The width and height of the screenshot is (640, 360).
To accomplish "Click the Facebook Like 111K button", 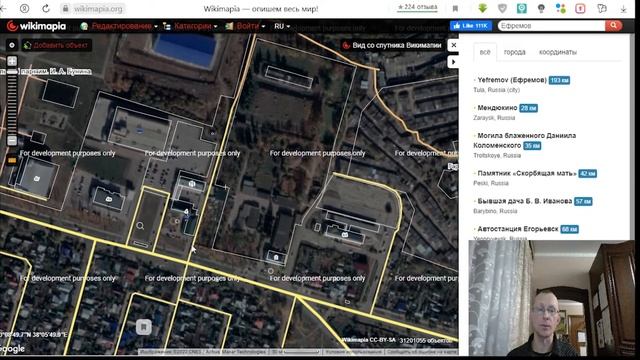I will tap(471, 26).
